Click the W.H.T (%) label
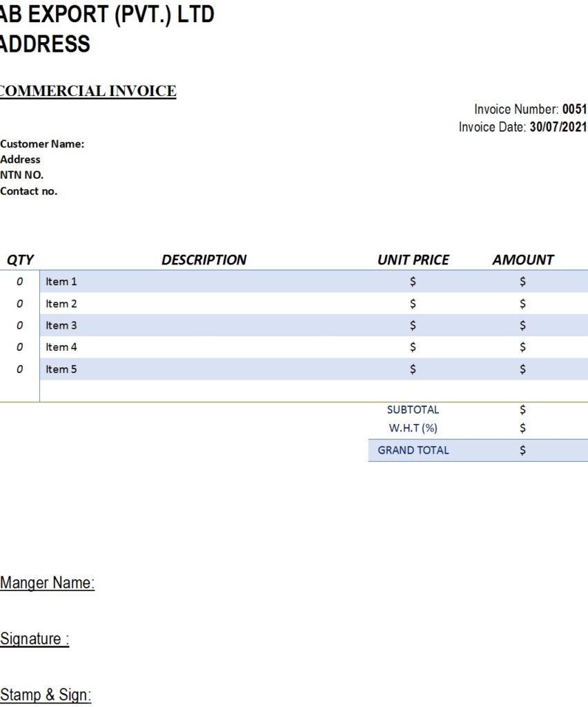This screenshot has width=588, height=707. [413, 428]
